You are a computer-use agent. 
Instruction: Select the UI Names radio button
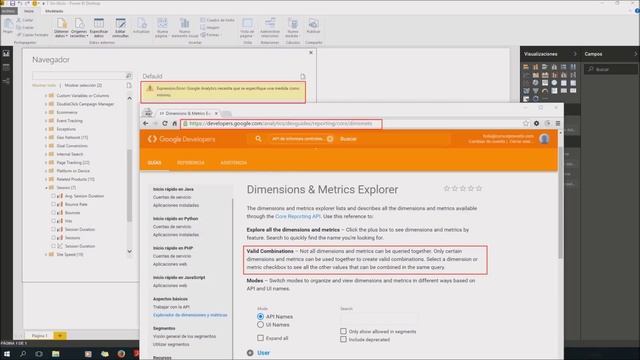(260, 324)
